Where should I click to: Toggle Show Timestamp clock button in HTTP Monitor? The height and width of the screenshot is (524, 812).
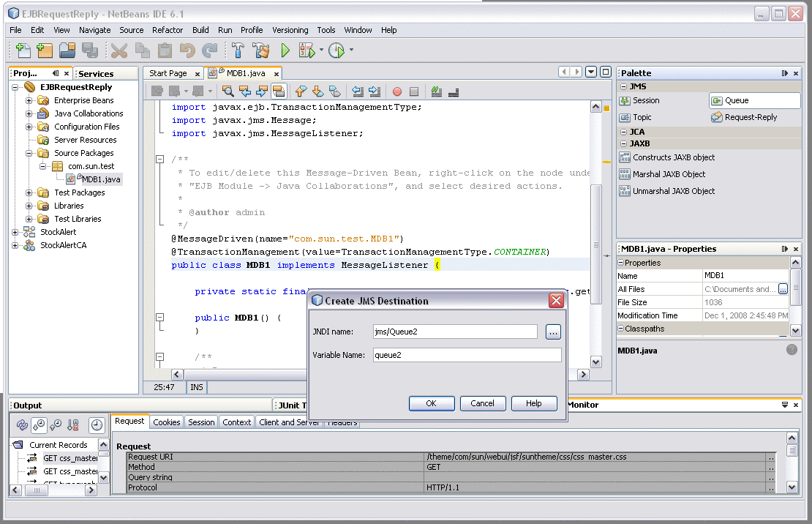[x=97, y=425]
